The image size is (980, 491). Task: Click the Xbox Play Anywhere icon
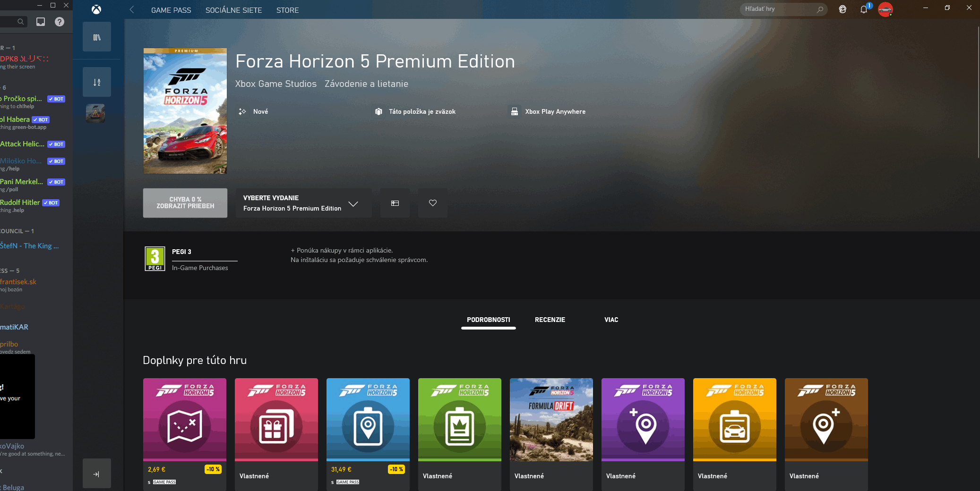[x=515, y=111]
